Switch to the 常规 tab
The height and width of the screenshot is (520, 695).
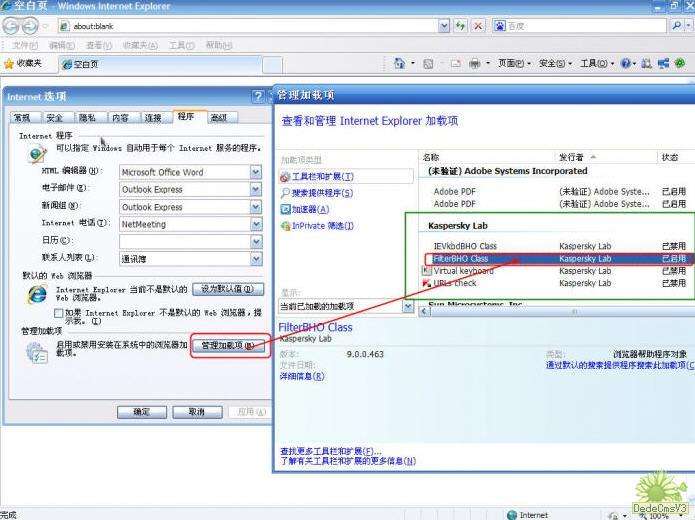23,117
